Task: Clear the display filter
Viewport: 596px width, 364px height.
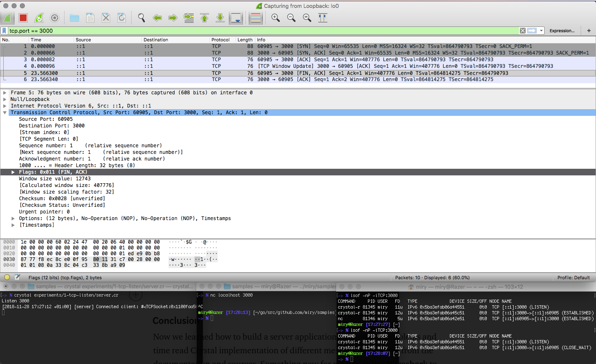Action: (x=523, y=31)
